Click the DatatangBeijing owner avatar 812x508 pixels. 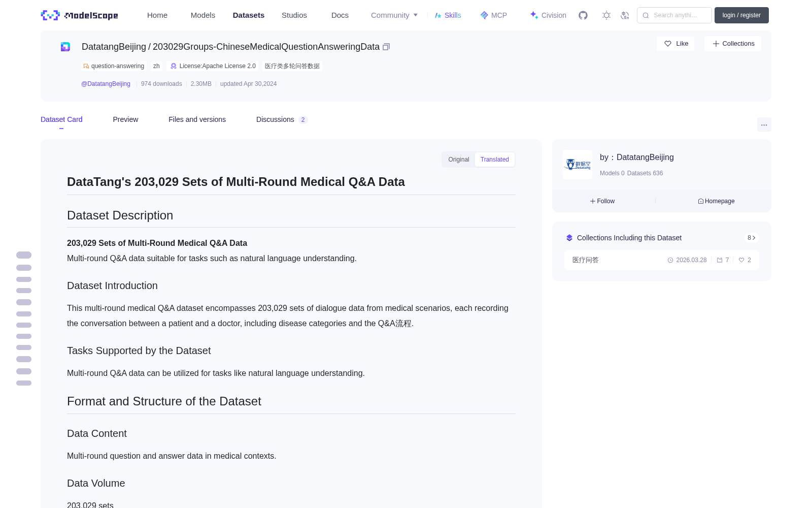pos(578,165)
